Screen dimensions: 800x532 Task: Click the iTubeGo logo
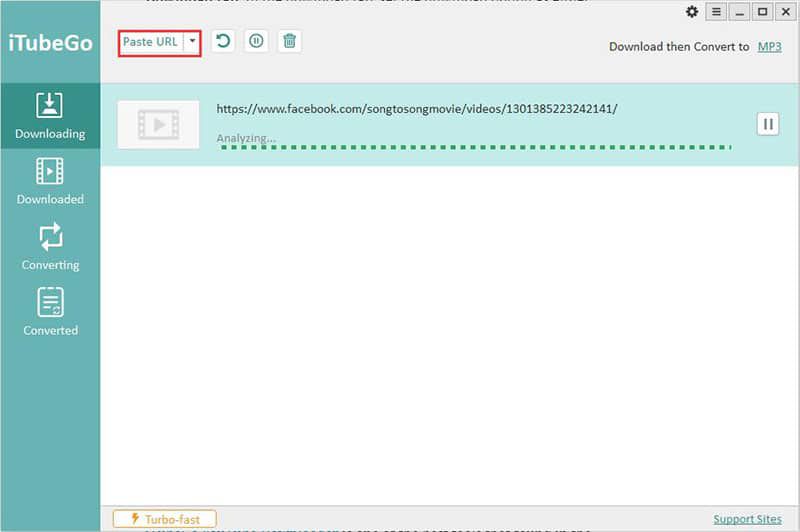coord(51,43)
